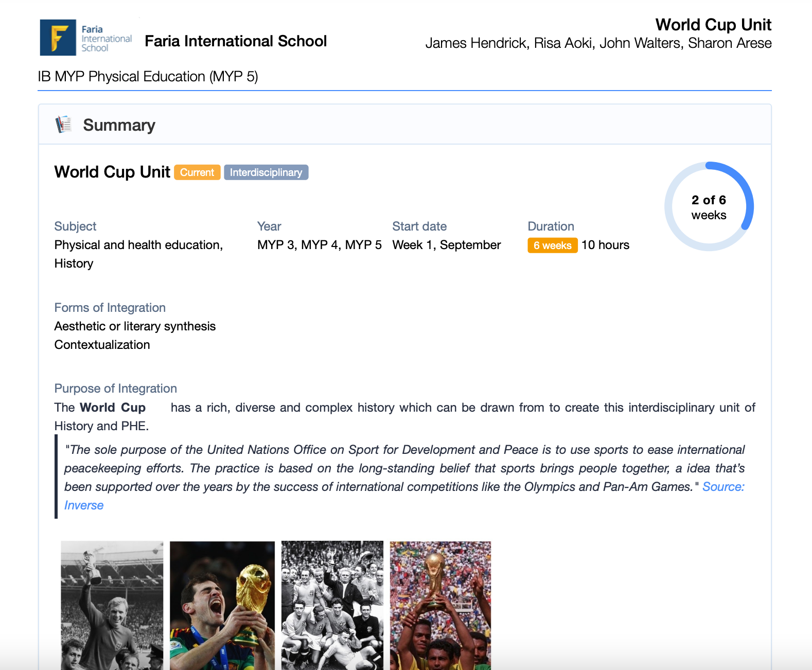Click the Purpose of Integration label
This screenshot has height=670, width=812.
point(115,389)
